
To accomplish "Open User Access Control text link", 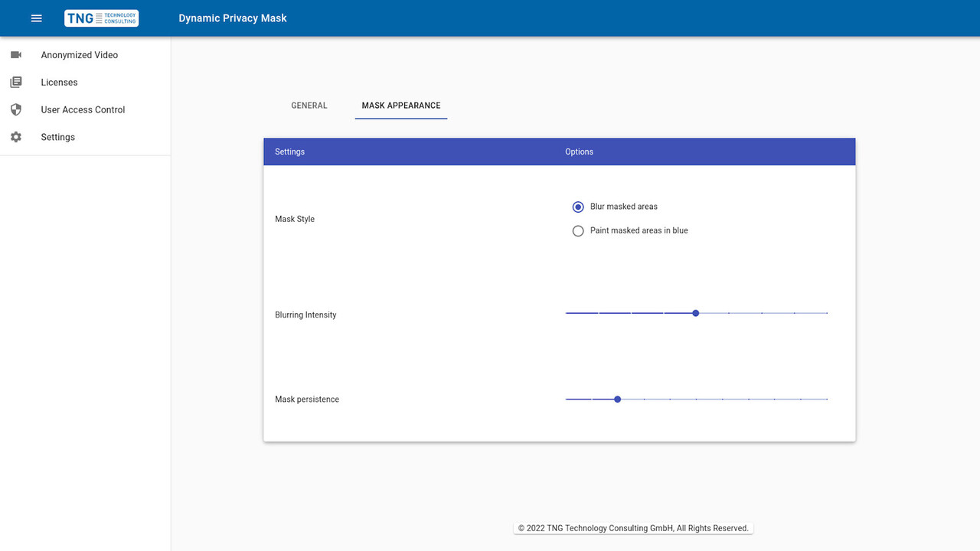I will [x=83, y=110].
